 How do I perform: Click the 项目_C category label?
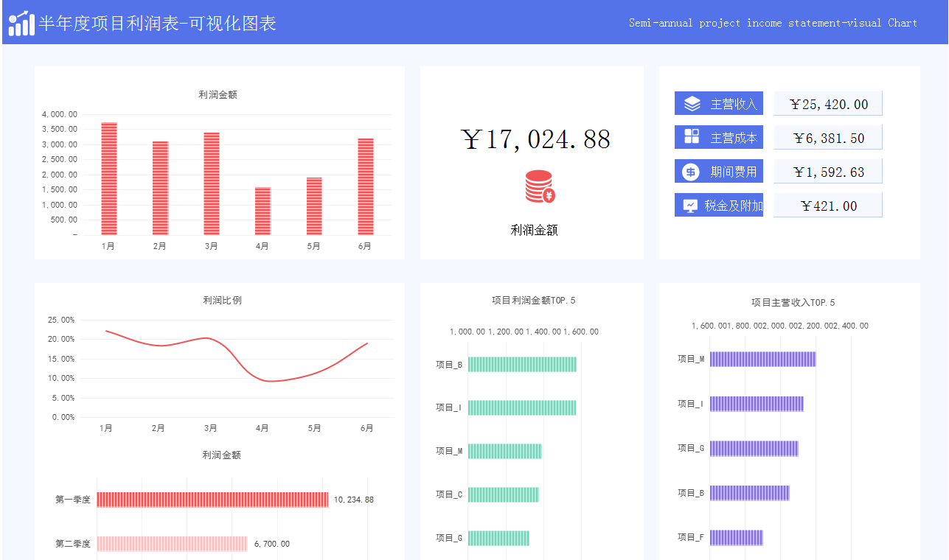pos(449,494)
